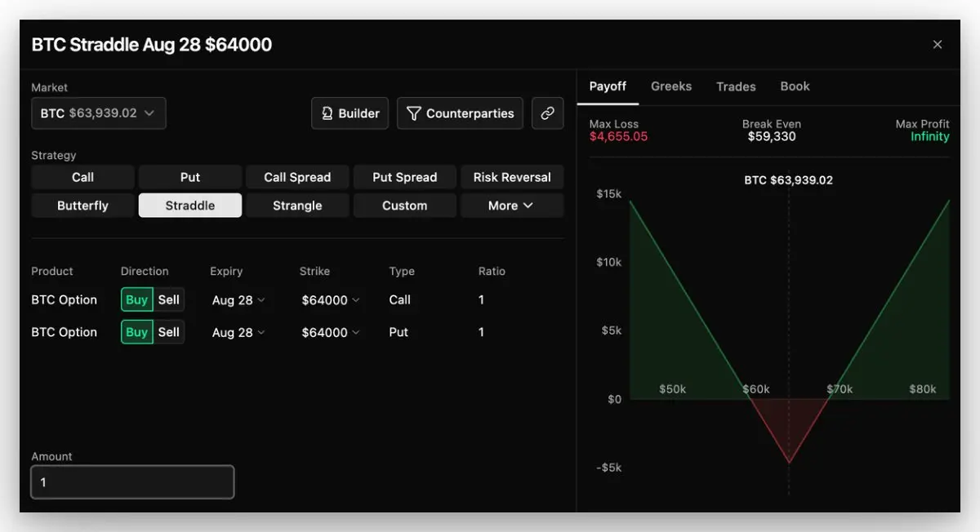Open Call leg expiry Aug 28 dropdown

click(x=238, y=300)
